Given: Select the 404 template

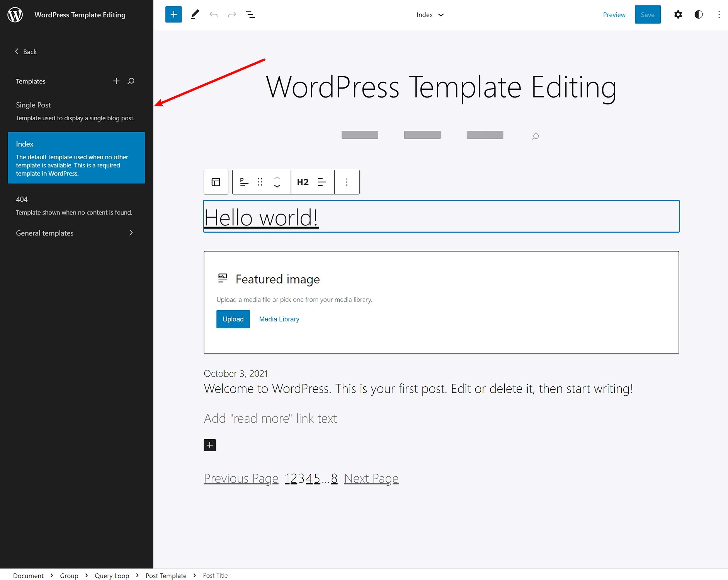Looking at the screenshot, I should point(77,205).
